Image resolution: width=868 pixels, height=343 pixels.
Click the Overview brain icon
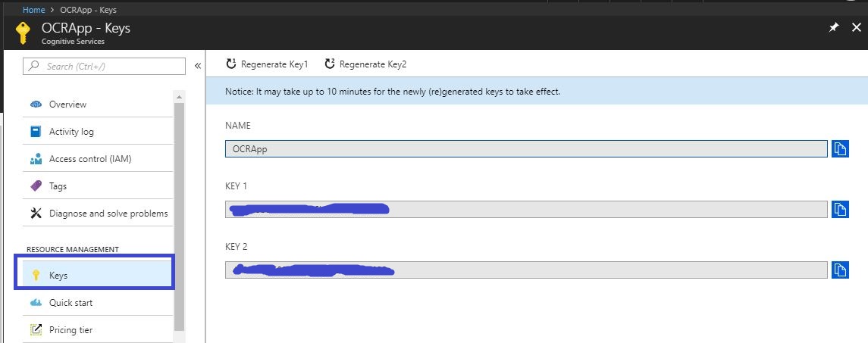pos(36,104)
